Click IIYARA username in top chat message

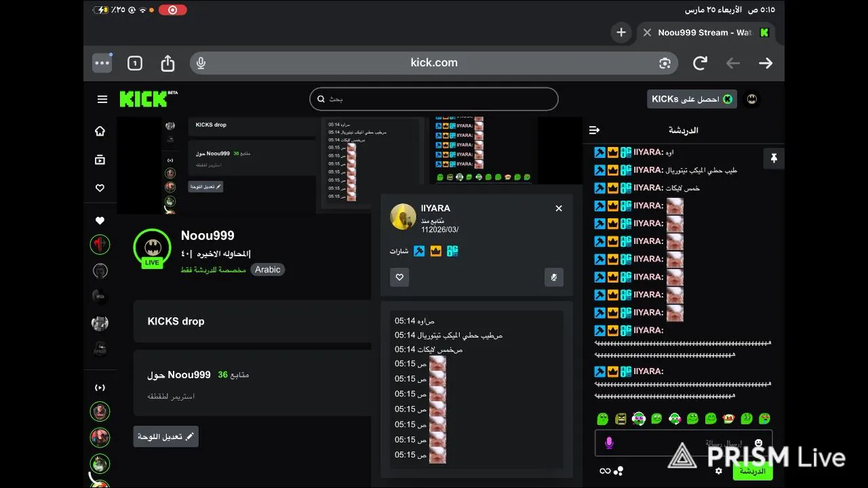(648, 152)
